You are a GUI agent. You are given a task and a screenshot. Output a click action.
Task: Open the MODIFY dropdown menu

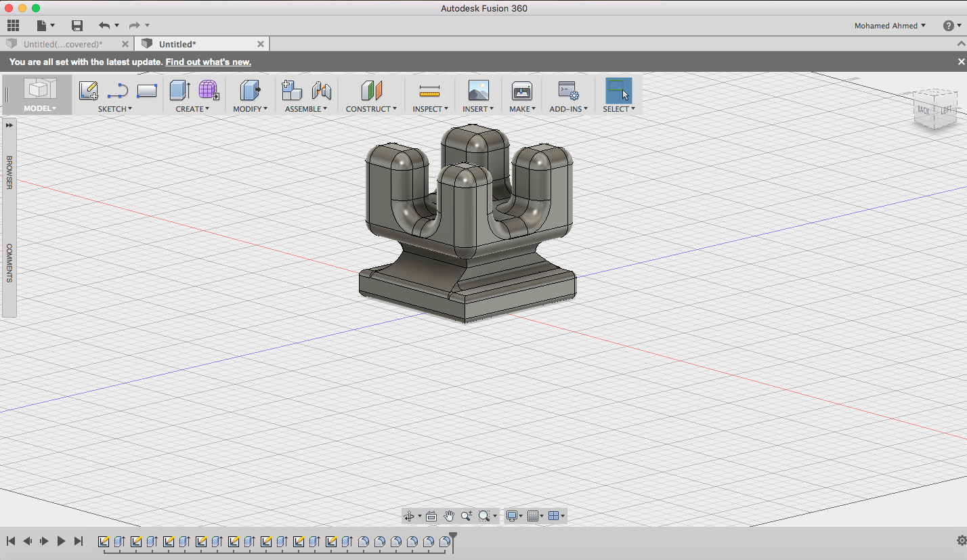251,108
